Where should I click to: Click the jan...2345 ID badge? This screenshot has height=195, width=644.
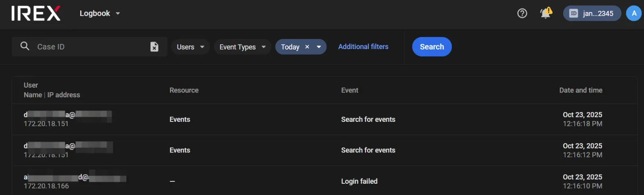[592, 13]
